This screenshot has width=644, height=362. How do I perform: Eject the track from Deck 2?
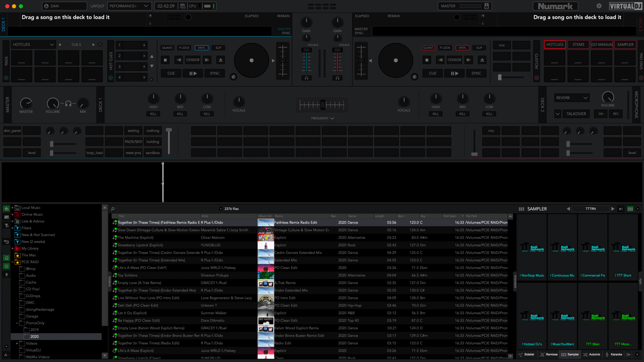[482, 60]
